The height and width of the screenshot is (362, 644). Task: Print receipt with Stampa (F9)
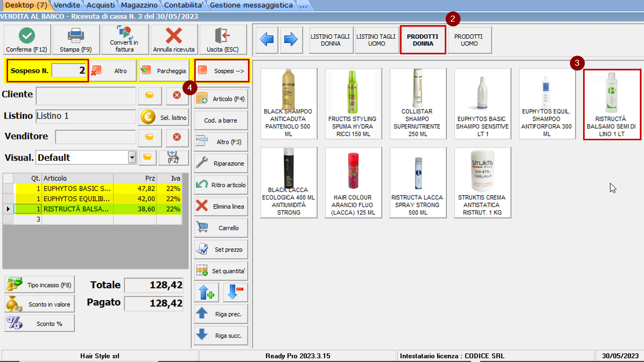[x=75, y=39]
